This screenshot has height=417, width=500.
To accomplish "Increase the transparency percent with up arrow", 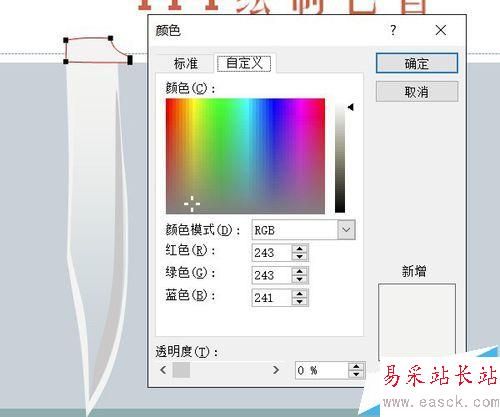I will pyautogui.click(x=356, y=366).
